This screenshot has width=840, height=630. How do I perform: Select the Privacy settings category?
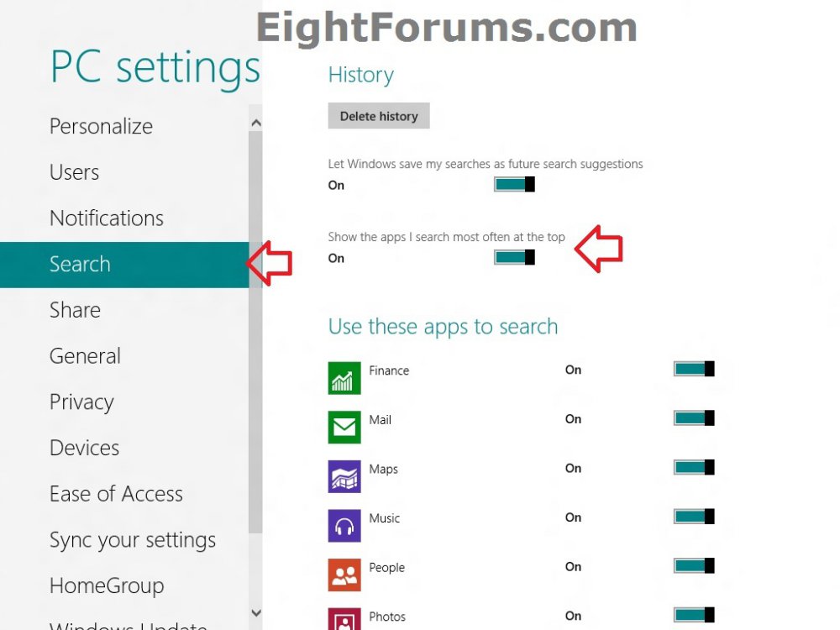[81, 402]
